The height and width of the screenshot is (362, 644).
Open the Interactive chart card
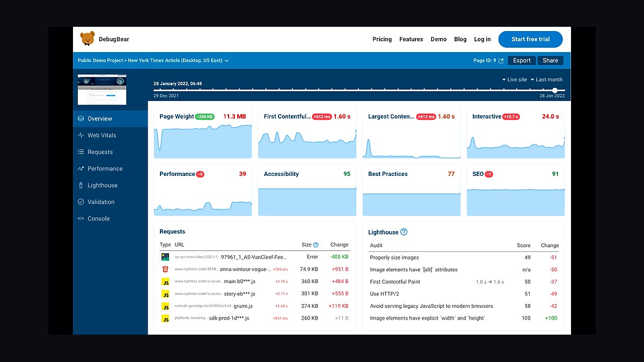516,133
